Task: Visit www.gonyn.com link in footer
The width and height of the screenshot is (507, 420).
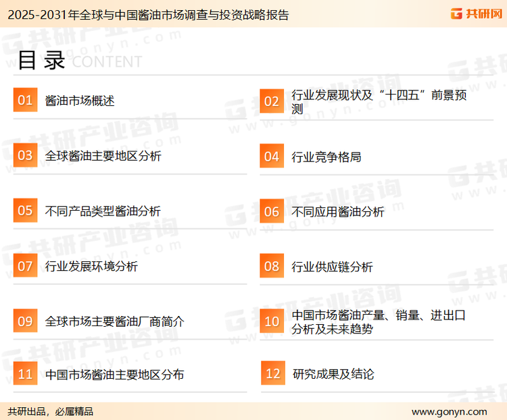Action: pos(449,411)
